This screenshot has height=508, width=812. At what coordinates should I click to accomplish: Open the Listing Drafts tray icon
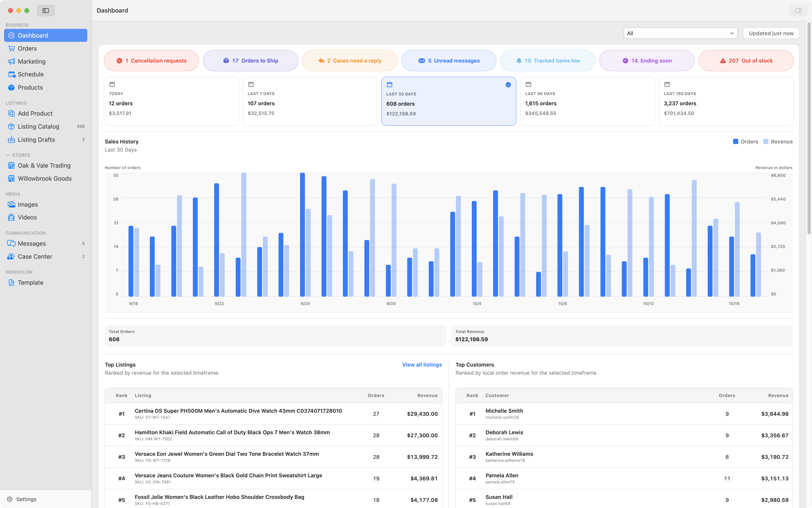click(11, 139)
